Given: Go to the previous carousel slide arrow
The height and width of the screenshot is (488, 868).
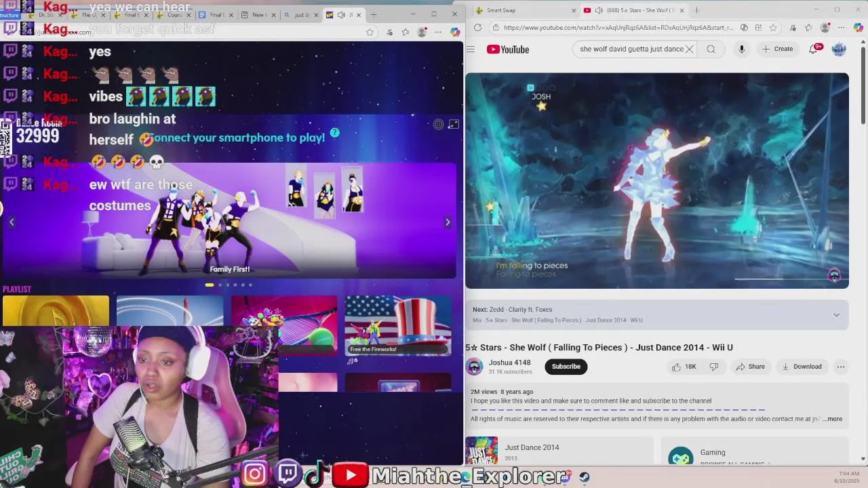Looking at the screenshot, I should click(12, 222).
